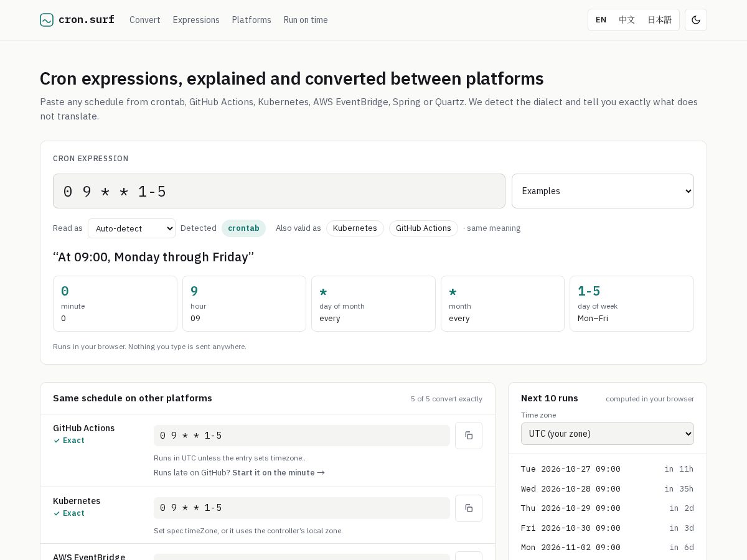This screenshot has width=747, height=560.
Task: Switch language to 中文
Action: pos(627,20)
